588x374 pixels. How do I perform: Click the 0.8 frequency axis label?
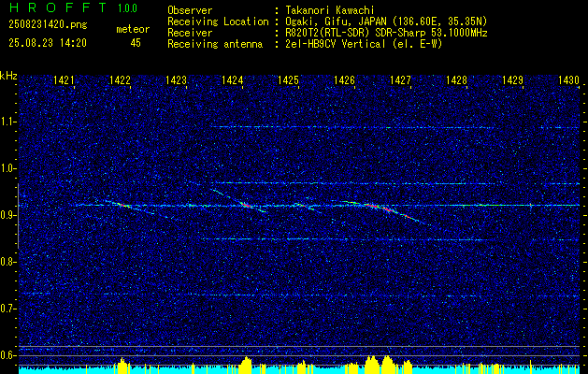point(7,262)
